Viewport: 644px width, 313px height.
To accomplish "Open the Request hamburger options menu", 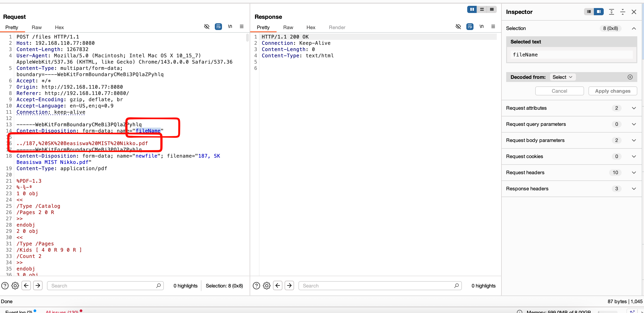I will [241, 26].
